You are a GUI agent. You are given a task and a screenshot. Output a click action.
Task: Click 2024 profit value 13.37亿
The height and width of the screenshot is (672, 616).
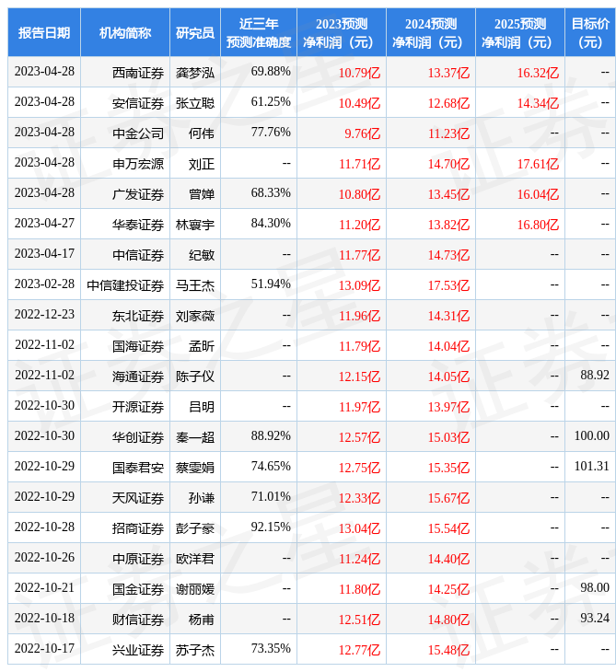pos(448,73)
